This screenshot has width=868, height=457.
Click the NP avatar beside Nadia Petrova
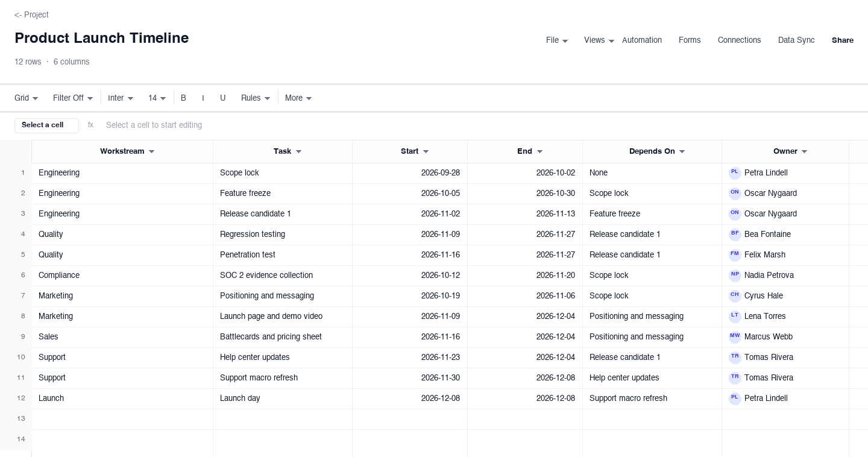(x=735, y=276)
